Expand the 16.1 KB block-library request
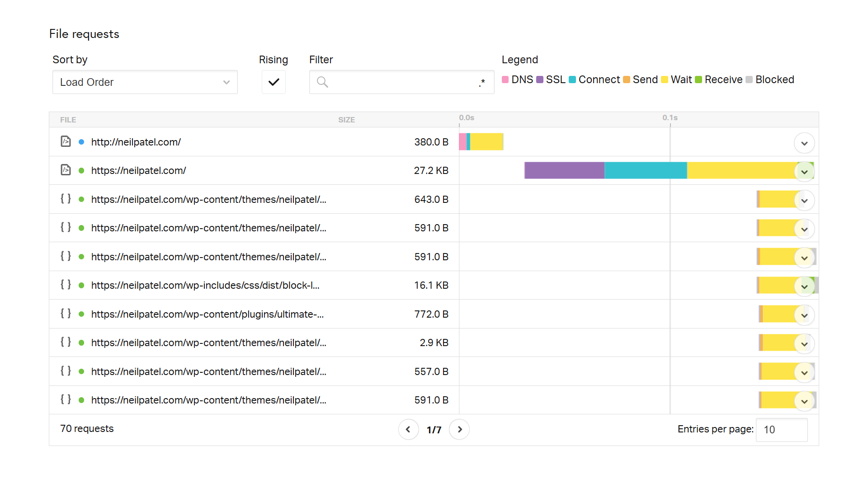 (x=804, y=286)
